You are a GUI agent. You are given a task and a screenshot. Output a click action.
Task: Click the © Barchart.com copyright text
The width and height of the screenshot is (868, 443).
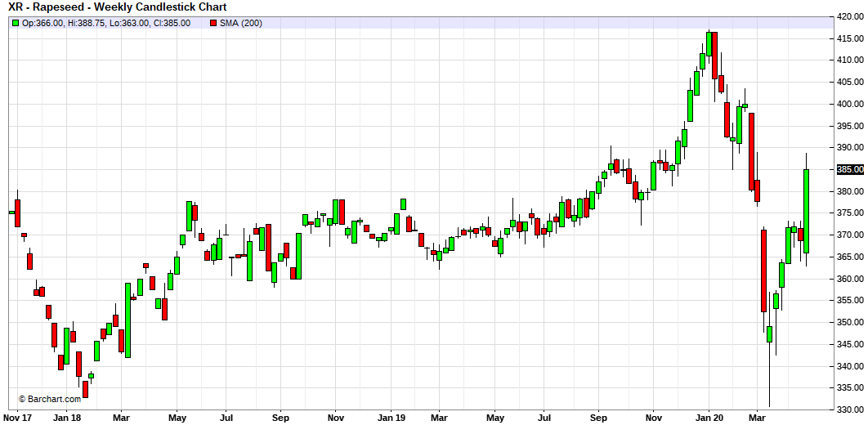[x=49, y=399]
